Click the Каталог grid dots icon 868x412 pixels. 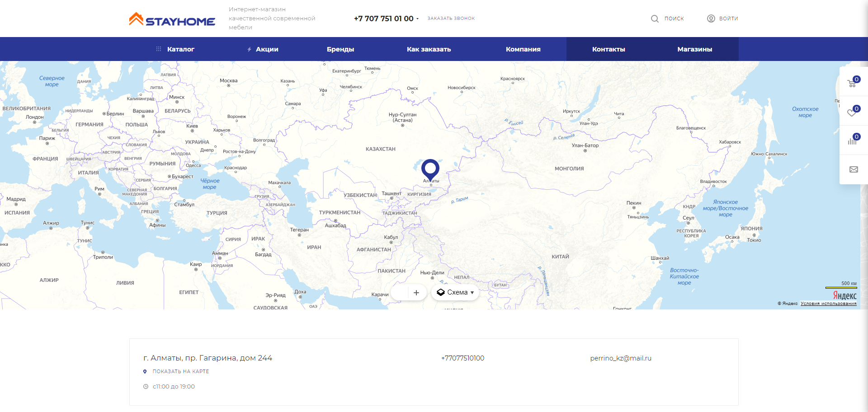click(x=159, y=49)
